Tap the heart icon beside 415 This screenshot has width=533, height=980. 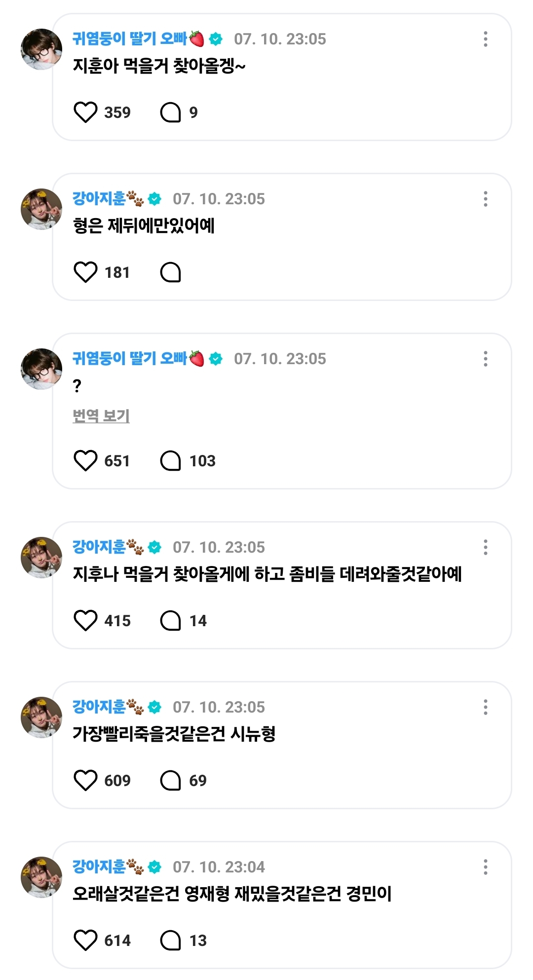(85, 621)
